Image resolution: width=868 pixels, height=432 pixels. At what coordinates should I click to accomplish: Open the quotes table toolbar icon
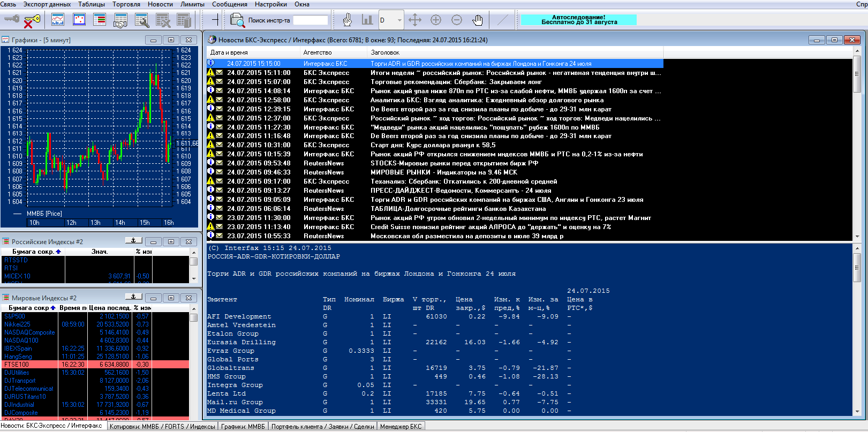100,20
